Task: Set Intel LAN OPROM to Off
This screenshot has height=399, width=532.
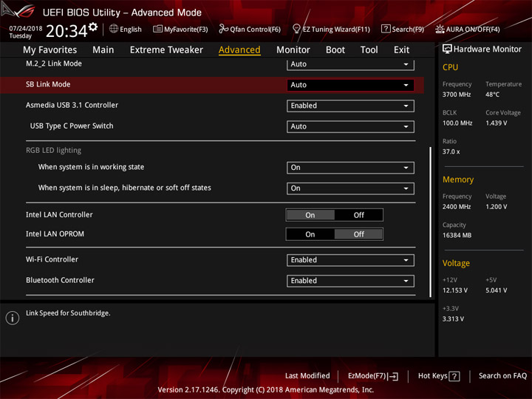Action: tap(358, 234)
